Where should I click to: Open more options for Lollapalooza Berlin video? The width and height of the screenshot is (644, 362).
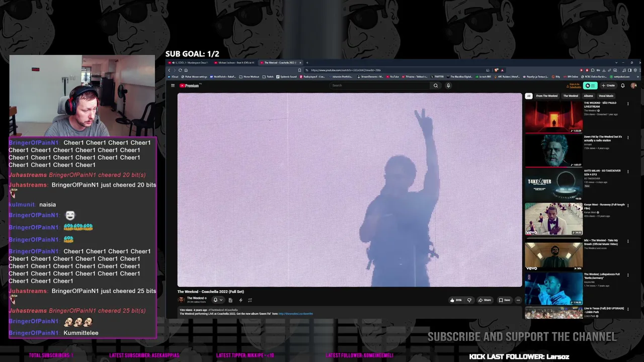point(628,276)
